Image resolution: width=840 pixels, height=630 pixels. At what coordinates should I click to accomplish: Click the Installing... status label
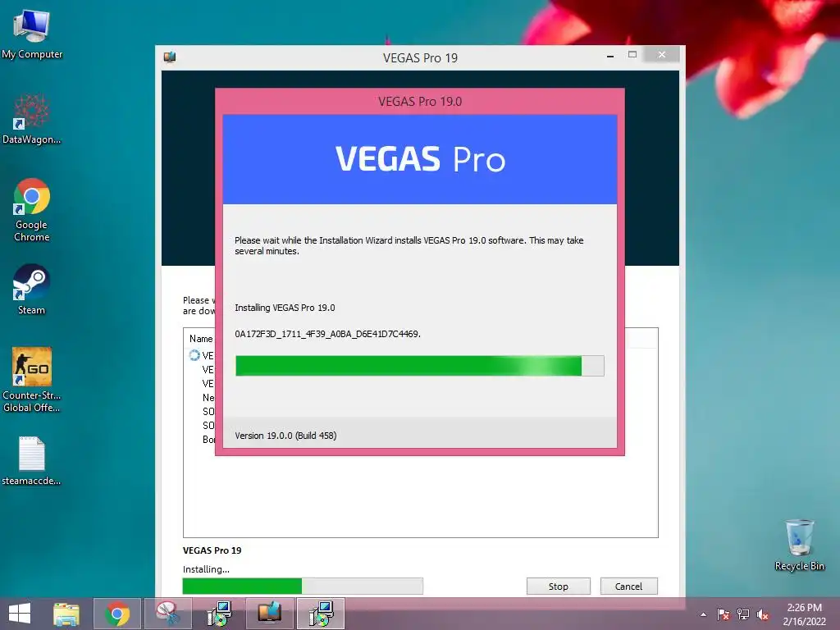(x=206, y=569)
